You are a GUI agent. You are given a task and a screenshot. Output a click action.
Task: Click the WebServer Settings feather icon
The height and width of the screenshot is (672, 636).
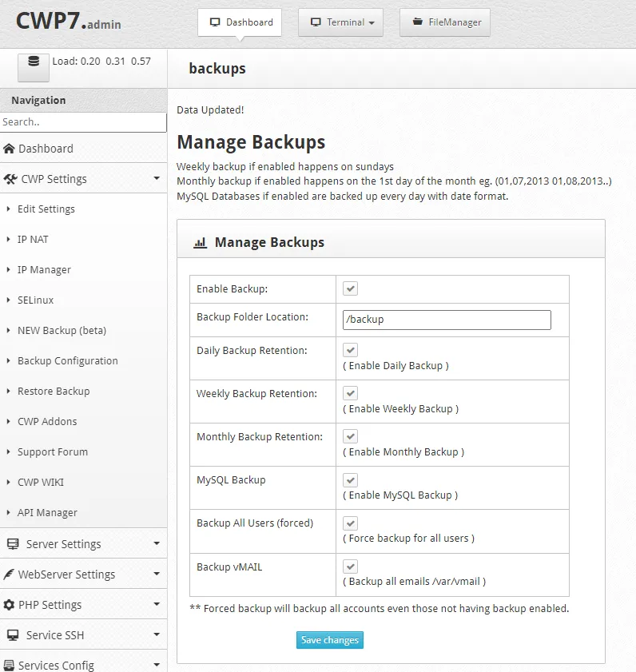pos(9,575)
